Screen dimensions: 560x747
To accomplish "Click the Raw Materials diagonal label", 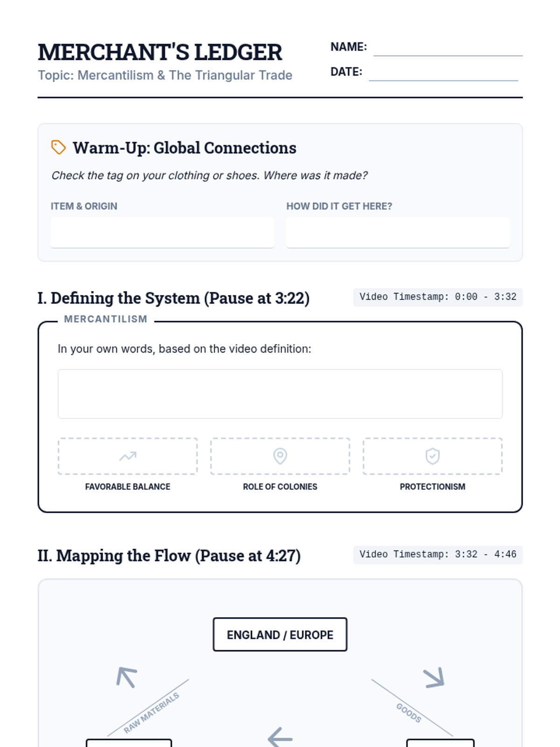I will pos(151,713).
